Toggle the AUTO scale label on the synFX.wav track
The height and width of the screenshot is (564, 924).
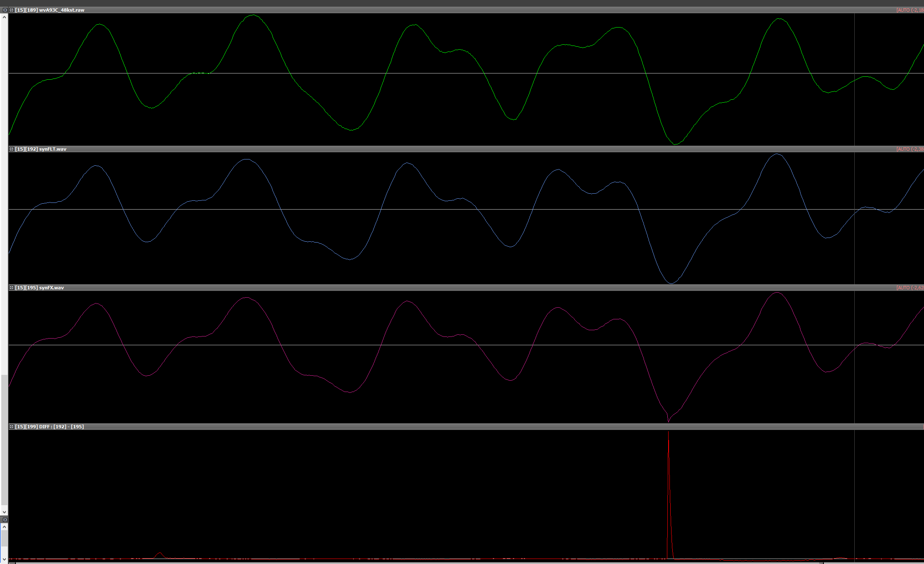point(910,288)
